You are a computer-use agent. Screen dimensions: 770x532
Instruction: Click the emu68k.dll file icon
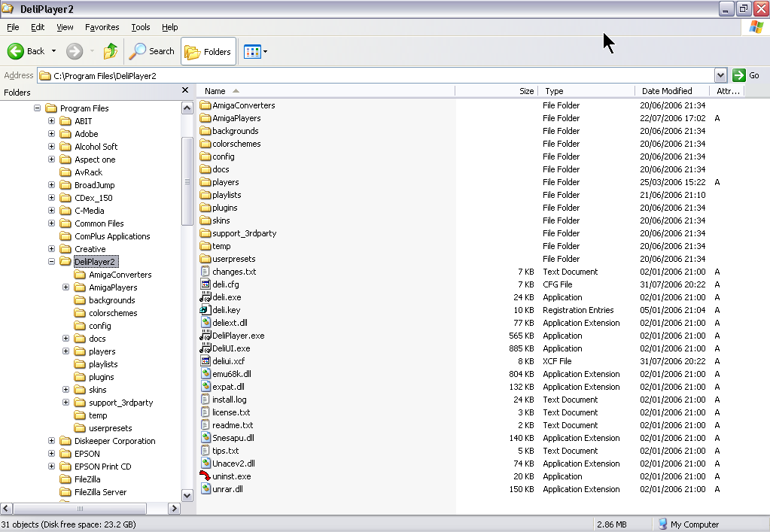coord(205,374)
